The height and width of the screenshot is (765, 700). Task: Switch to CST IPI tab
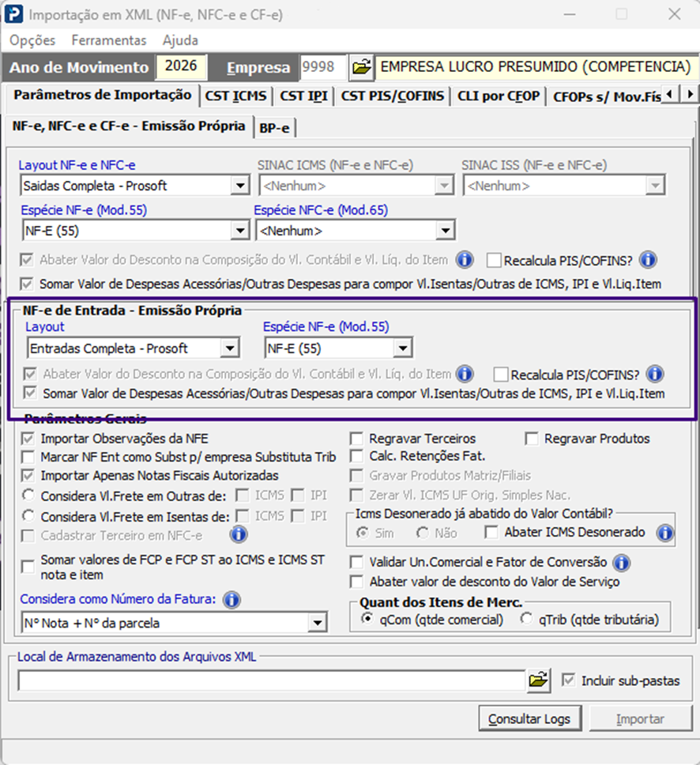[303, 96]
